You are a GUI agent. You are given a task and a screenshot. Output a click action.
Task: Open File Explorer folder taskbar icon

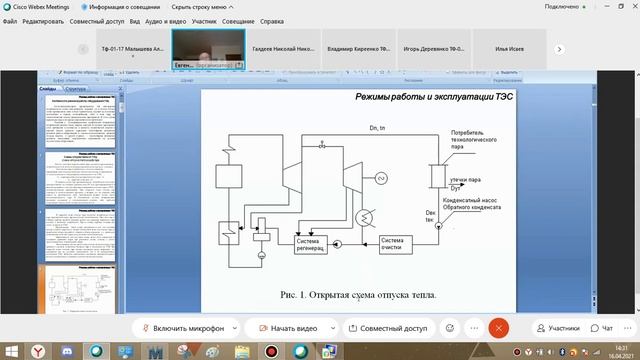(242, 351)
